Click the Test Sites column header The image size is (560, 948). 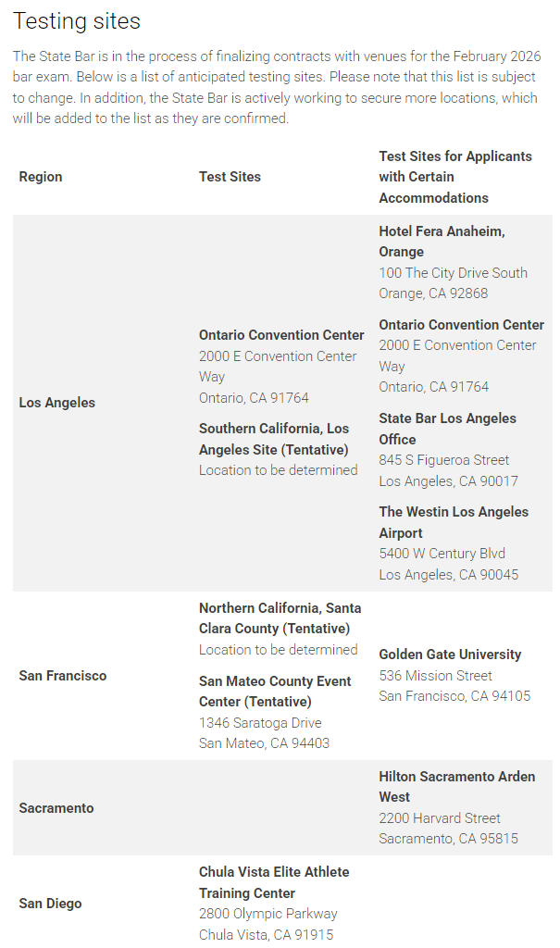pos(230,177)
